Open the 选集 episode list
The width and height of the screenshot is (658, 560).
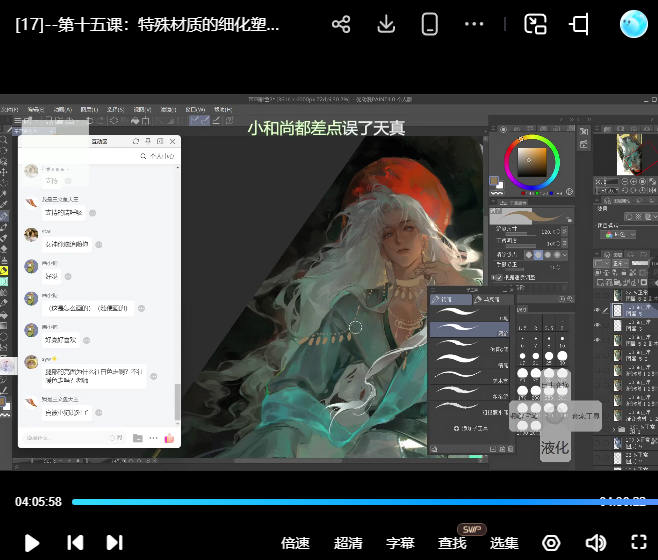pos(504,543)
